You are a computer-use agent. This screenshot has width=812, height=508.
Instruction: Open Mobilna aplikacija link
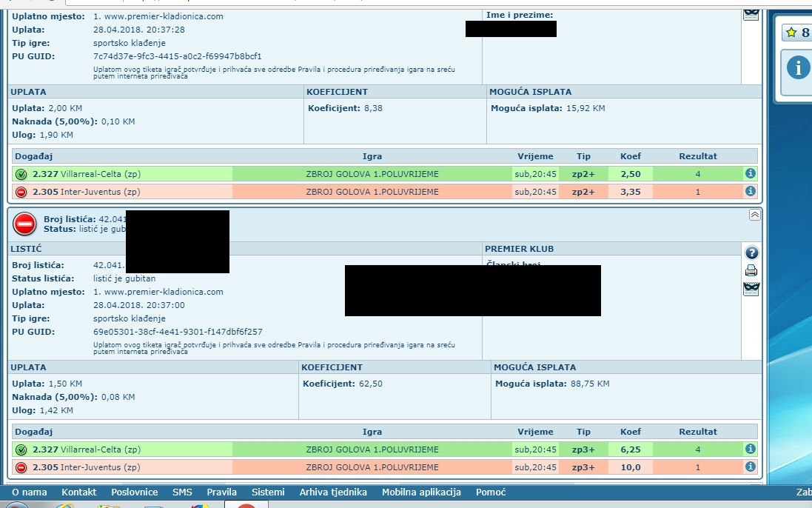(421, 492)
